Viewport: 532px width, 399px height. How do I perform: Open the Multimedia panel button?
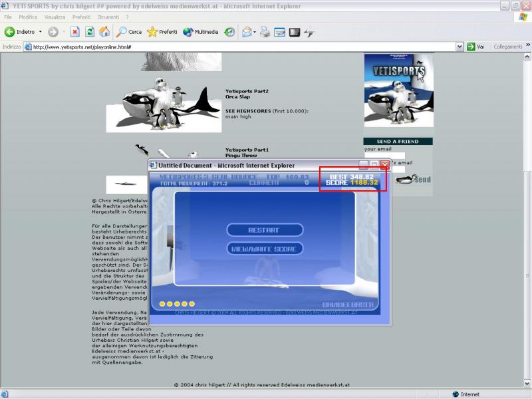tap(201, 32)
